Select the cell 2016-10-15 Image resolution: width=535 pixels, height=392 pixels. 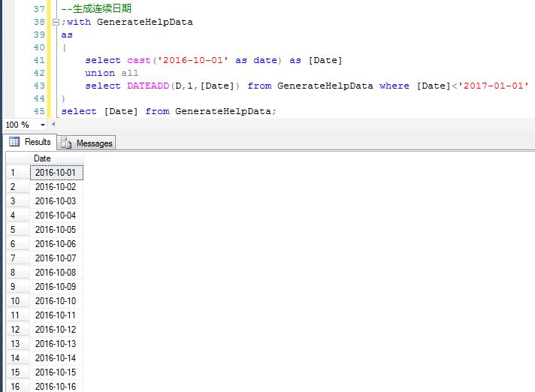click(56, 372)
